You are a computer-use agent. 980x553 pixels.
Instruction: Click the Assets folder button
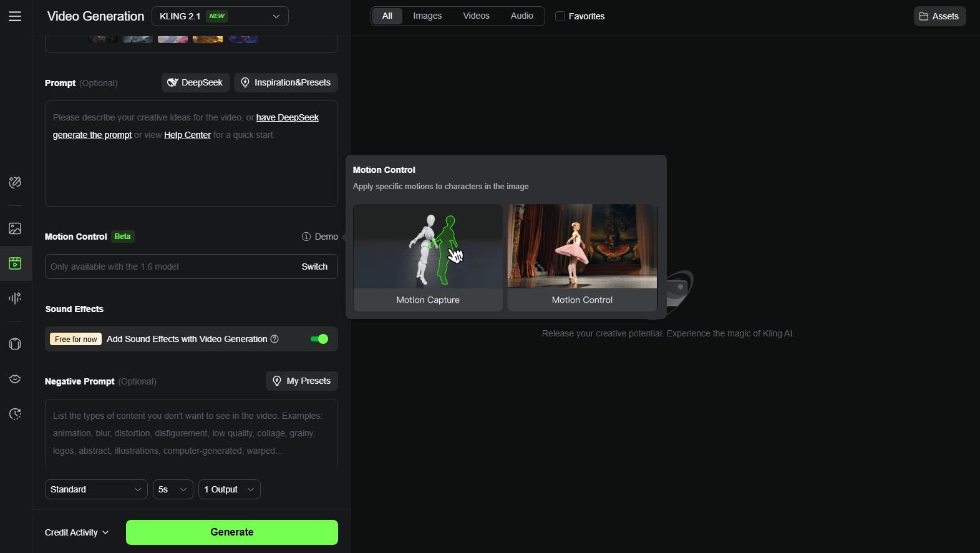tap(939, 16)
